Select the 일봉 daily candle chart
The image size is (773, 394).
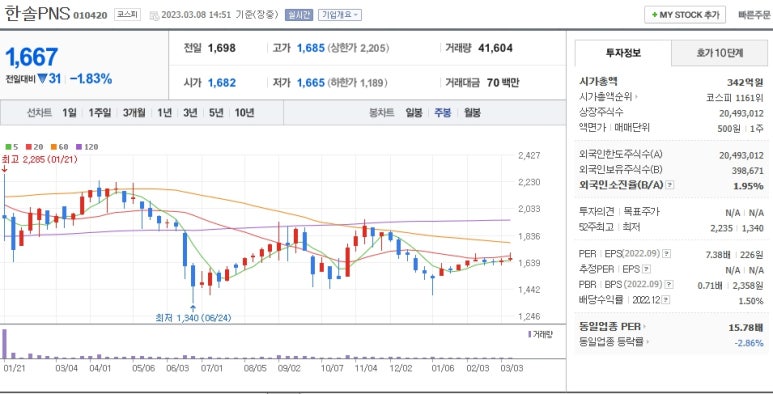pos(414,112)
